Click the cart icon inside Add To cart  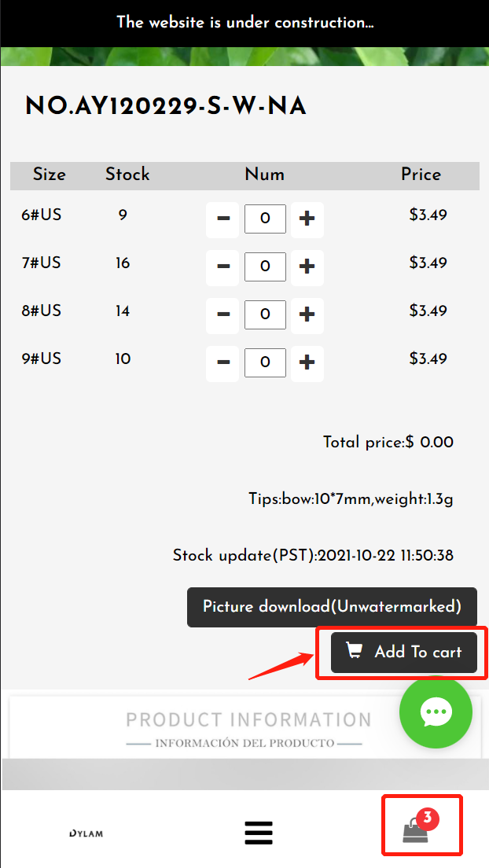(x=355, y=650)
